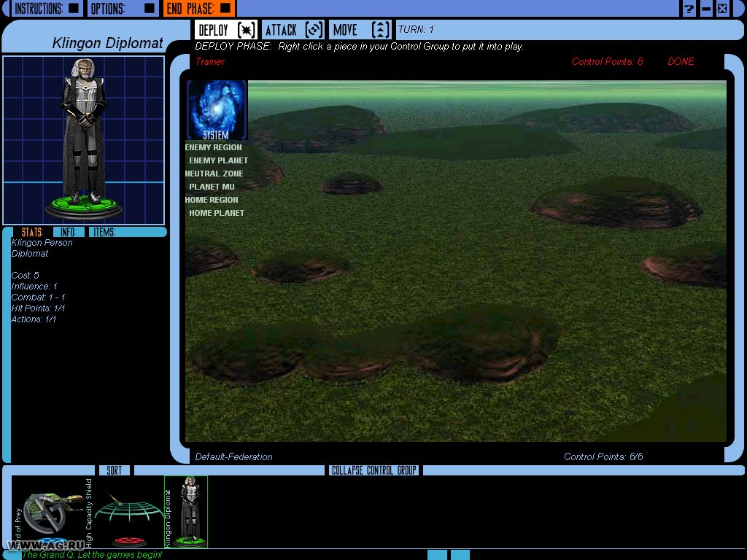Screen dimensions: 747x560
Task: Open help with the question mark icon
Action: point(689,9)
